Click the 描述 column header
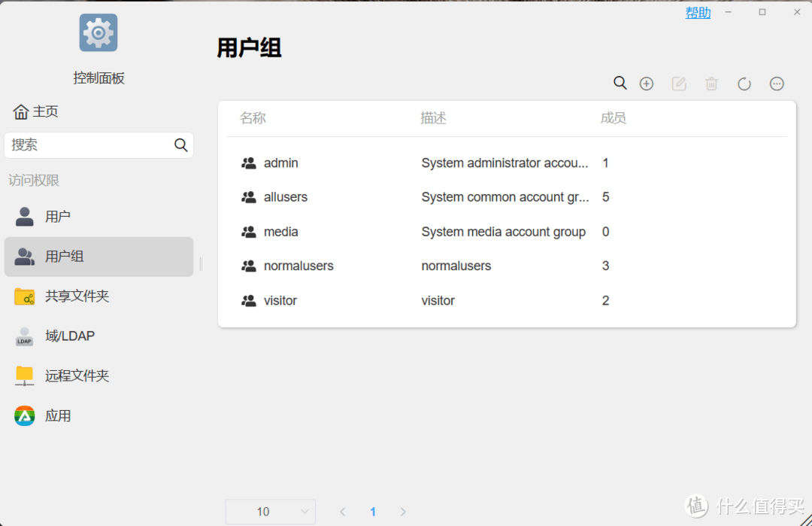 pyautogui.click(x=433, y=118)
